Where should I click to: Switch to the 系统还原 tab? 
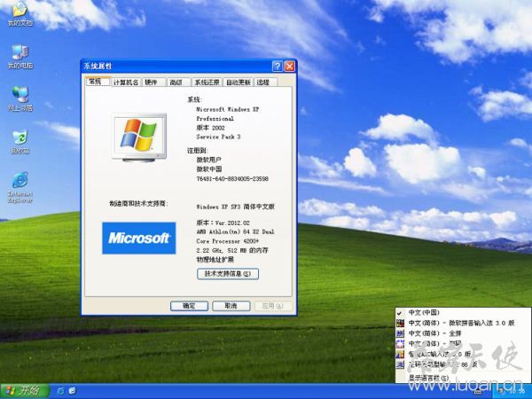207,82
